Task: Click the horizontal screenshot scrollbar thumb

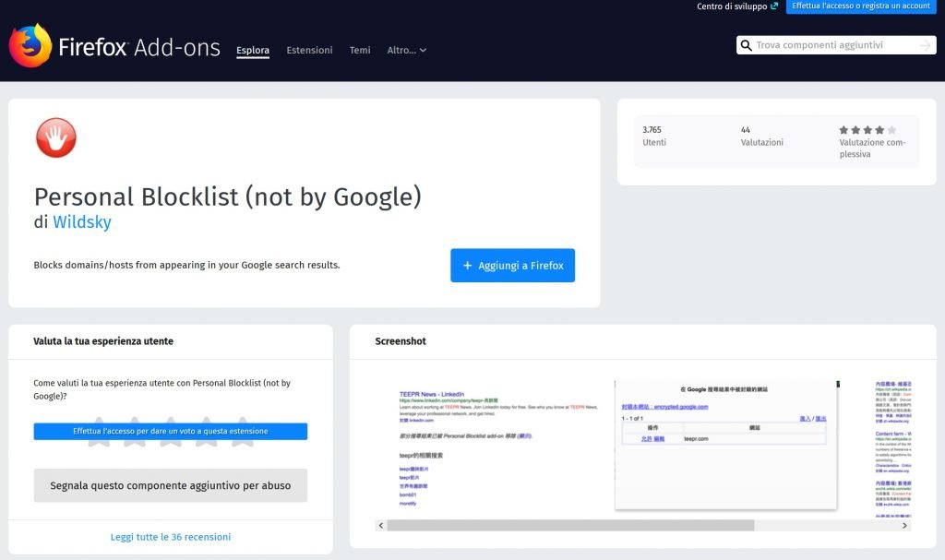Action: 570,526
